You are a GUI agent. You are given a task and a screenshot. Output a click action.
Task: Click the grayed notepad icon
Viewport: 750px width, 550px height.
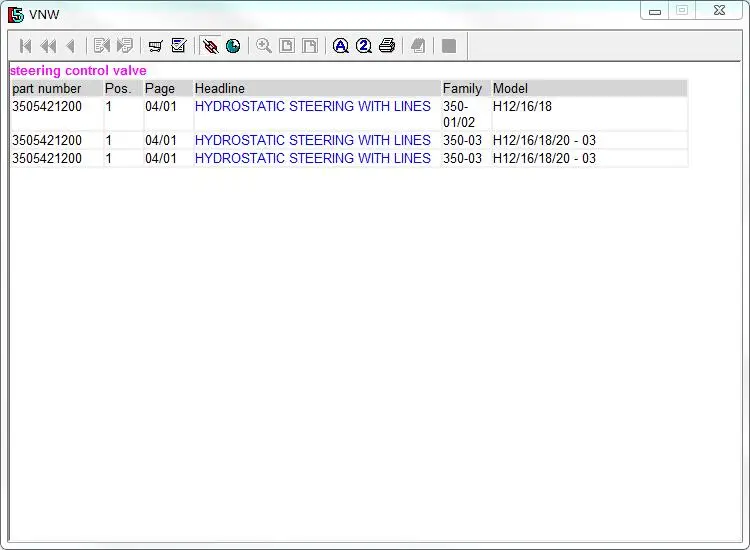418,46
